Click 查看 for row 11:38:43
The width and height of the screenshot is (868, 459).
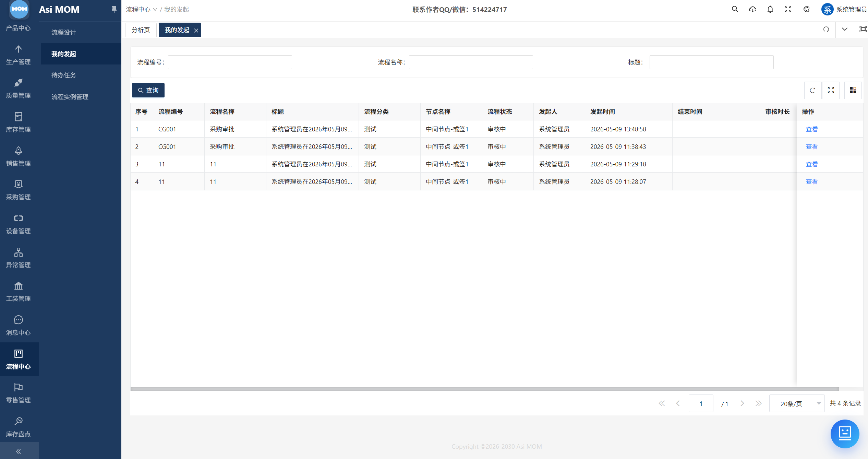tap(812, 146)
